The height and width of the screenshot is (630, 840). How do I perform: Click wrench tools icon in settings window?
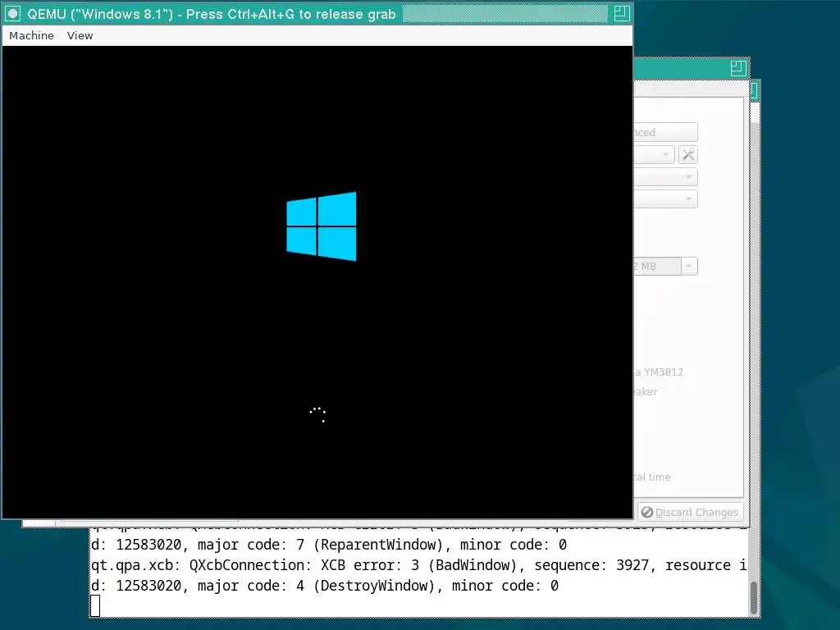click(x=688, y=155)
